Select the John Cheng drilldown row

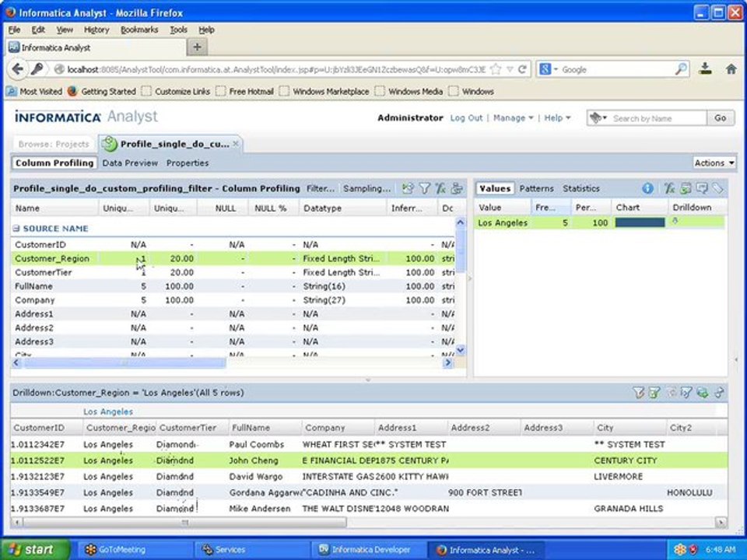tap(369, 460)
